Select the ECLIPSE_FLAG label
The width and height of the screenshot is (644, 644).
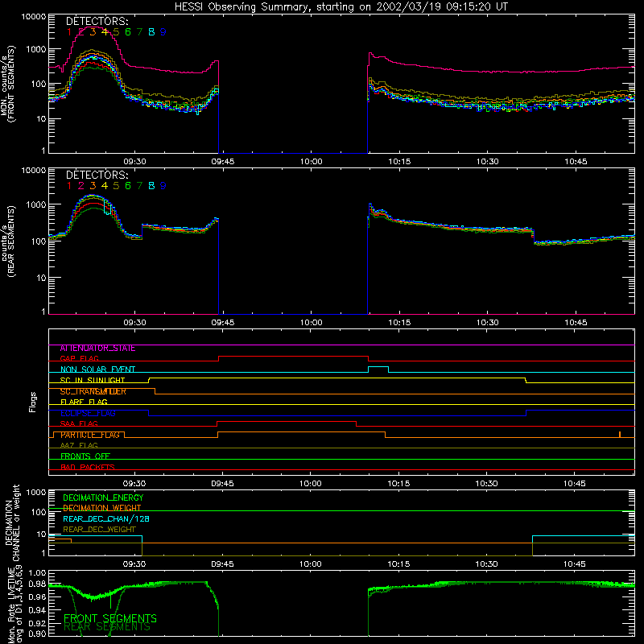pos(88,413)
